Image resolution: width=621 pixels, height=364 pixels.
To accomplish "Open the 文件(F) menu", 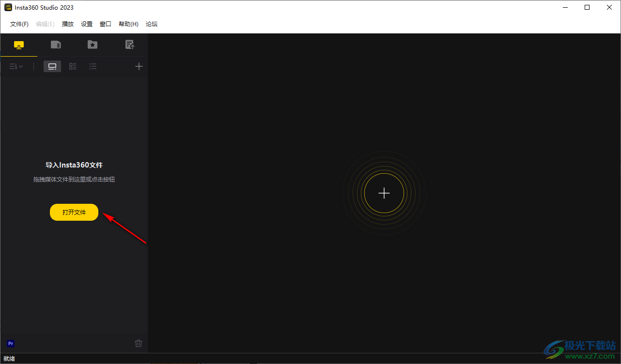I will [x=19, y=24].
